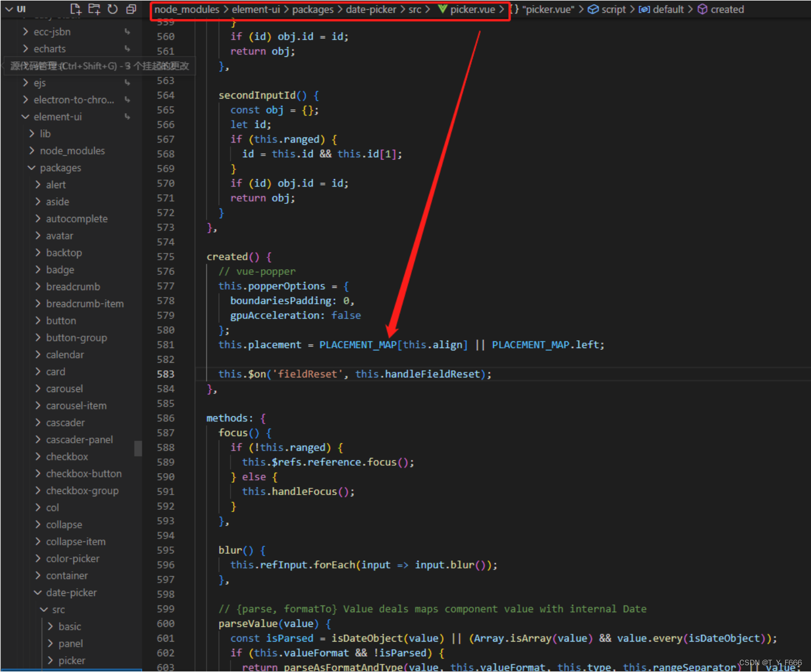811x672 pixels.
Task: Expand the basic folder chevron
Action: 50,626
